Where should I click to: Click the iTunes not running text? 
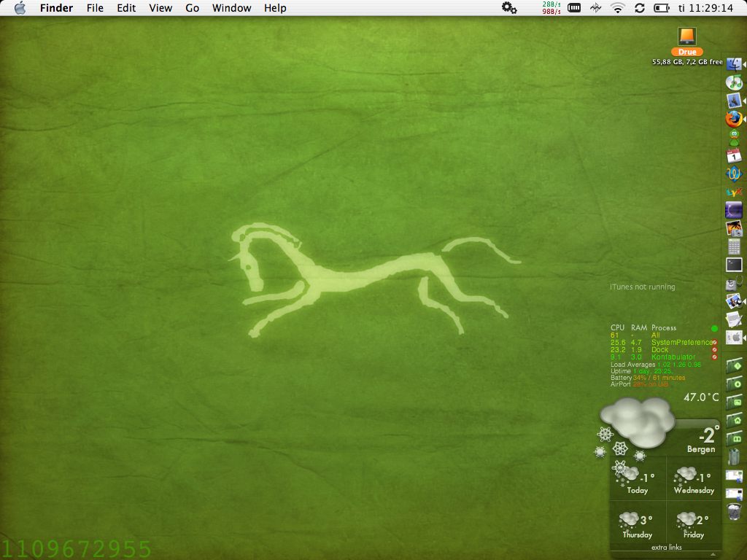click(x=642, y=287)
